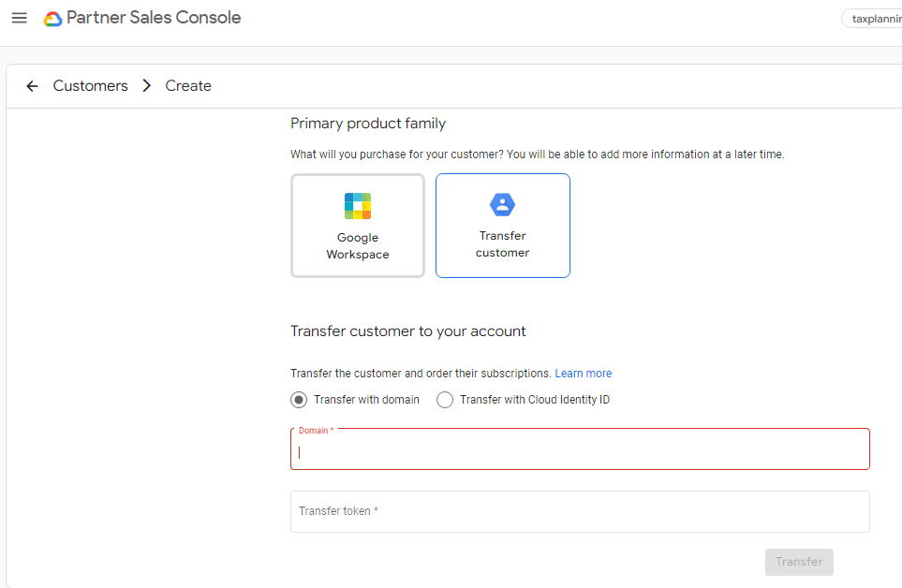This screenshot has width=902, height=588.
Task: Click the Transfer button
Action: click(x=799, y=562)
